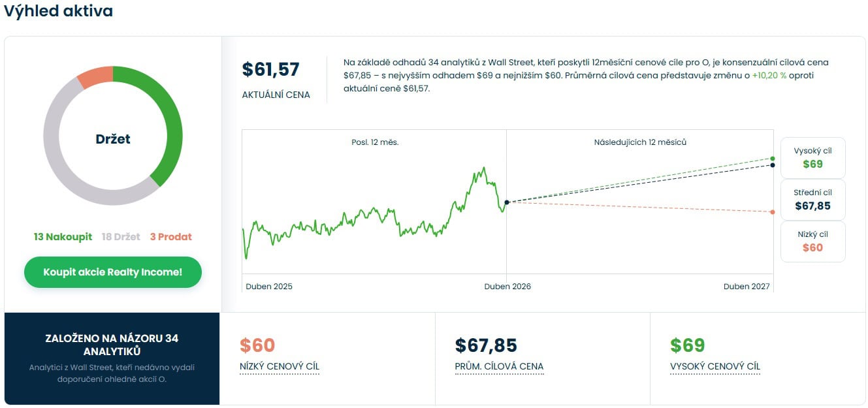Click the $61,57 aktuální cena value
The height and width of the screenshot is (408, 868).
point(270,70)
